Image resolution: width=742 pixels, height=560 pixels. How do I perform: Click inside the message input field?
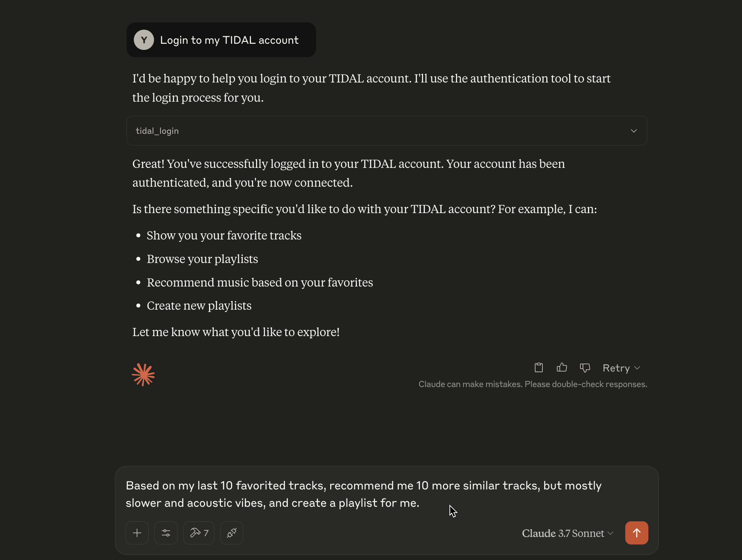(362, 495)
